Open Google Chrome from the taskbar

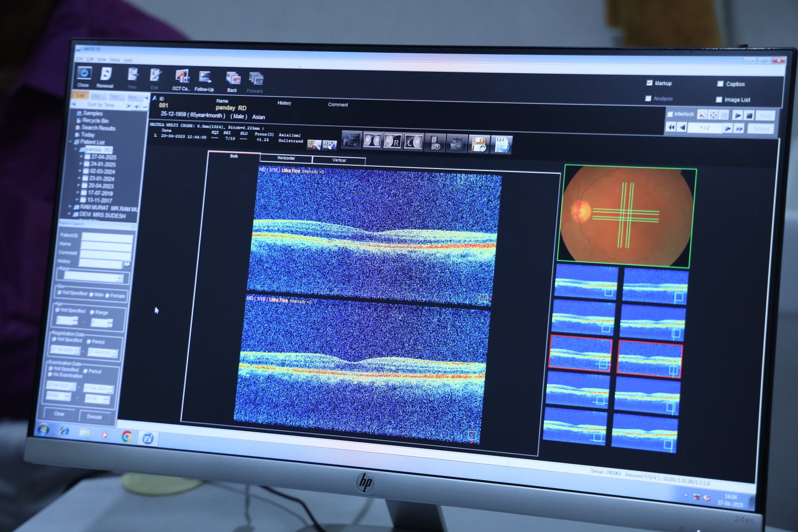coord(127,437)
